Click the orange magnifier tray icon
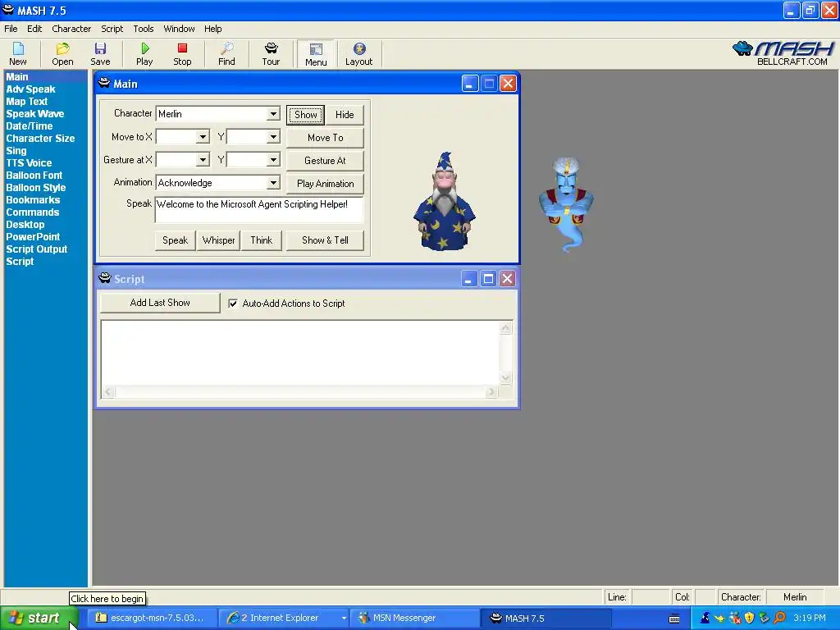840x630 pixels. coord(780,618)
